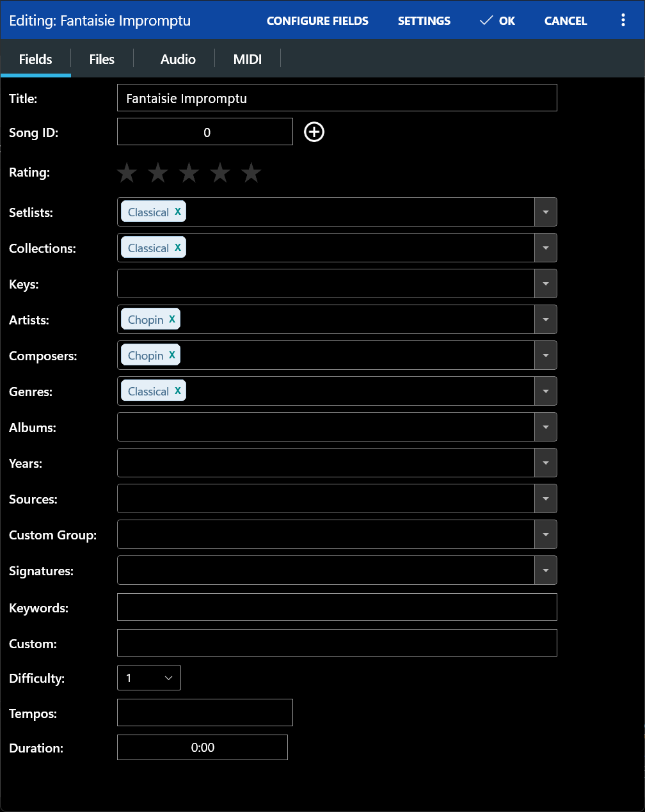Click inside the Title text field
This screenshot has height=812, width=645.
pyautogui.click(x=336, y=97)
